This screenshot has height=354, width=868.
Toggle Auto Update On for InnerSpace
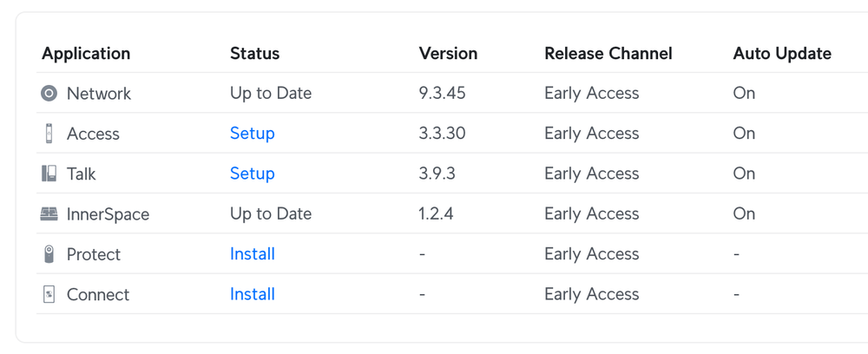[x=744, y=214]
